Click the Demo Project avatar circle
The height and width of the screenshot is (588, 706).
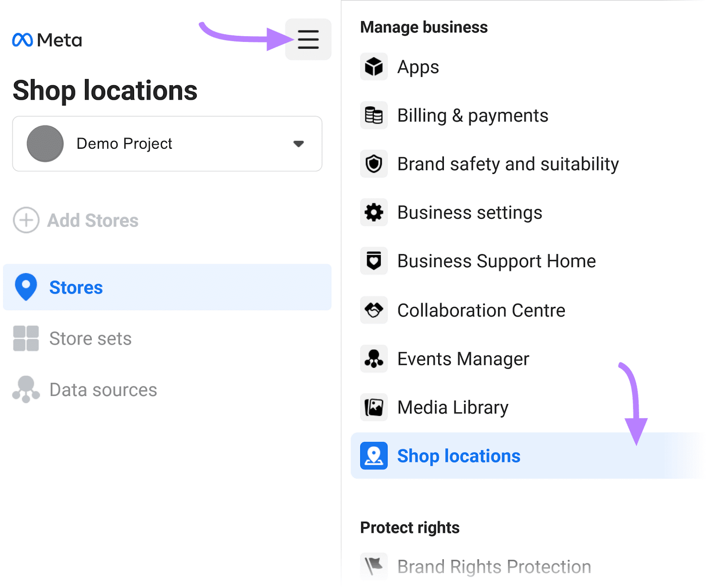pyautogui.click(x=45, y=143)
